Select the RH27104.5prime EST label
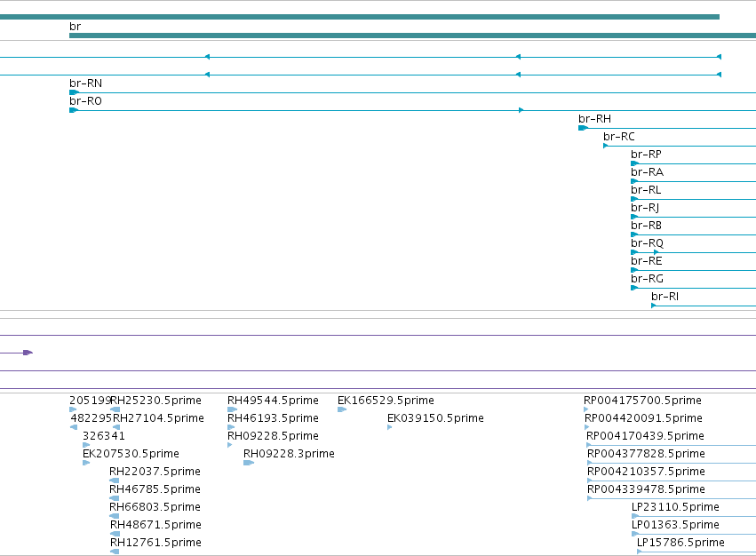756x556 pixels. coord(159,418)
